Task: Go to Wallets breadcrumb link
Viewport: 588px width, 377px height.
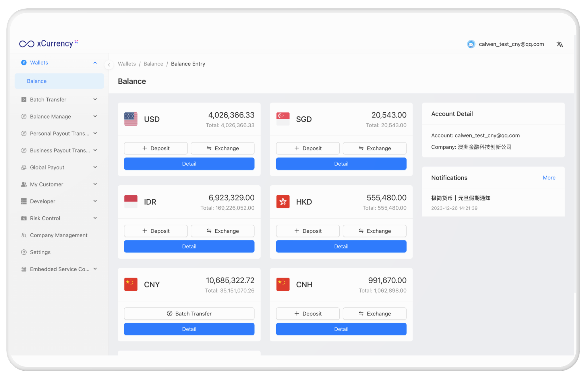Action: coord(127,64)
